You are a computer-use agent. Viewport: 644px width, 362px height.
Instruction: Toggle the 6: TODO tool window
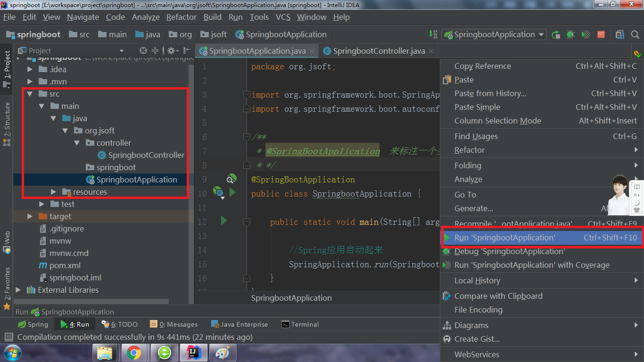(x=119, y=324)
